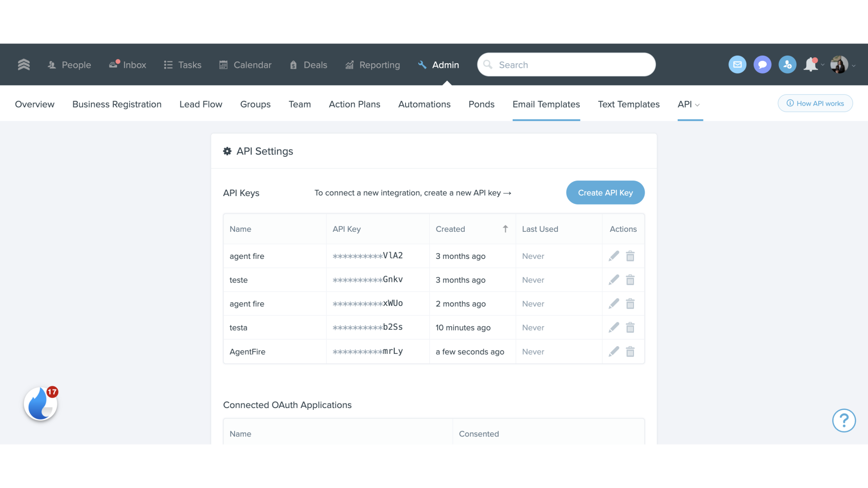Edit the xWUo agent fire key
This screenshot has height=488, width=868.
click(x=613, y=304)
